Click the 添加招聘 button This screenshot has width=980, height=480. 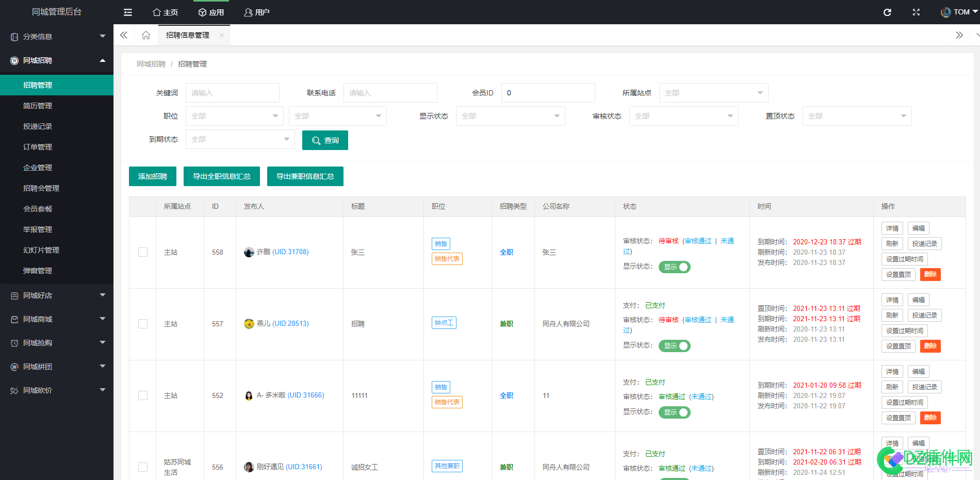coord(152,176)
